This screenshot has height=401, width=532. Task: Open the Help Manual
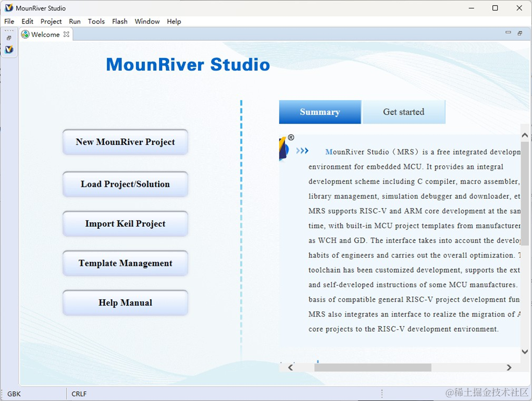coord(125,302)
